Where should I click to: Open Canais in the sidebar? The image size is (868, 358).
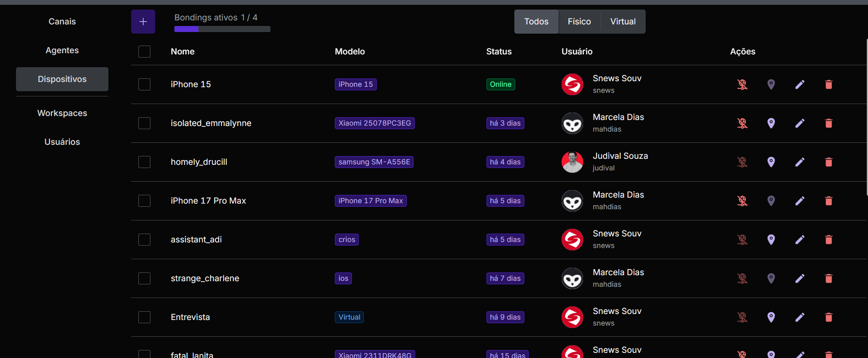(62, 22)
